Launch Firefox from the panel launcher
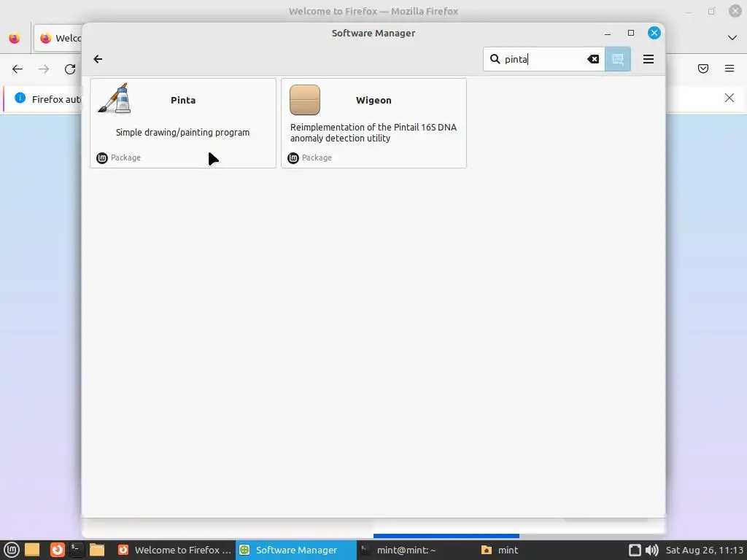 click(58, 550)
